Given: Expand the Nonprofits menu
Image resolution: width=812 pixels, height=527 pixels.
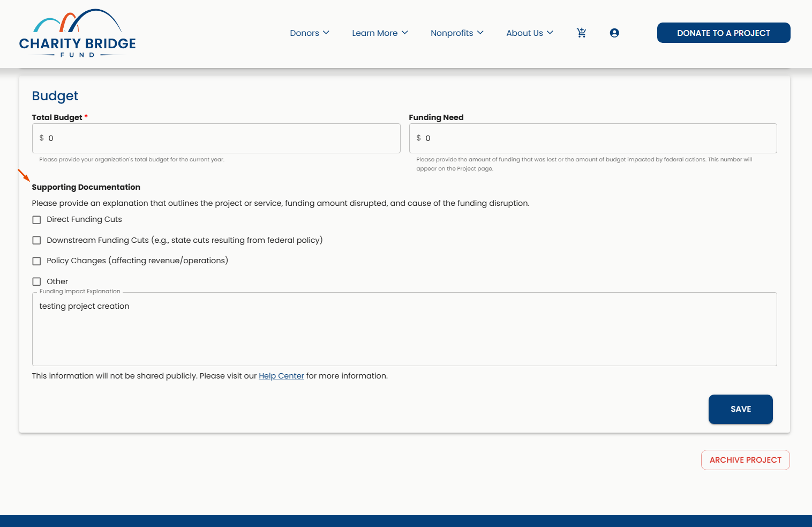Looking at the screenshot, I should [x=457, y=33].
